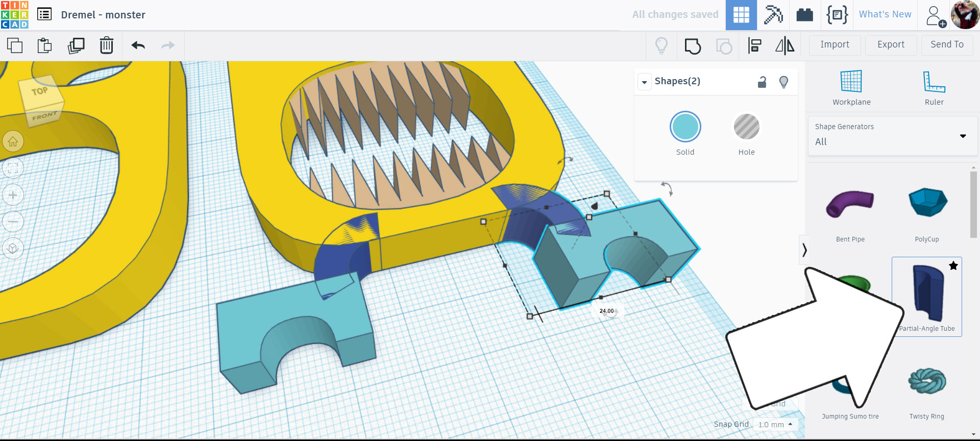The image size is (980, 441).
Task: Click the black cone height handle
Action: pos(595,206)
